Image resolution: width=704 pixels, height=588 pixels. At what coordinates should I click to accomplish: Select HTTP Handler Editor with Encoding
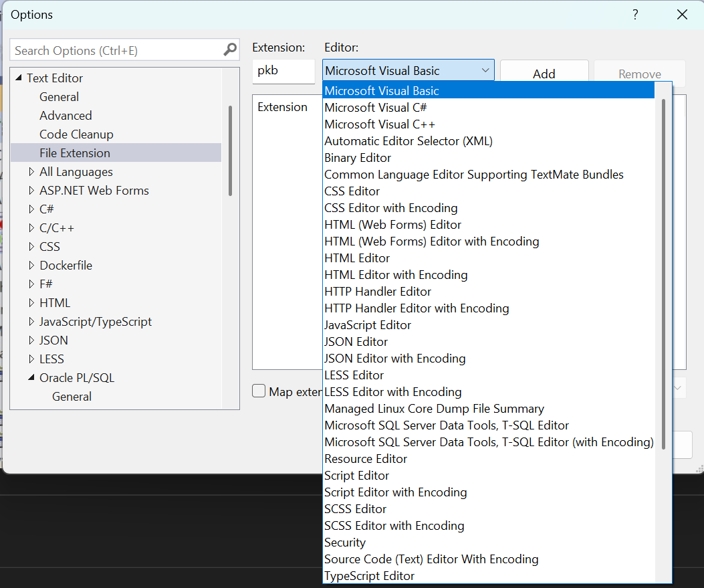click(x=489, y=308)
